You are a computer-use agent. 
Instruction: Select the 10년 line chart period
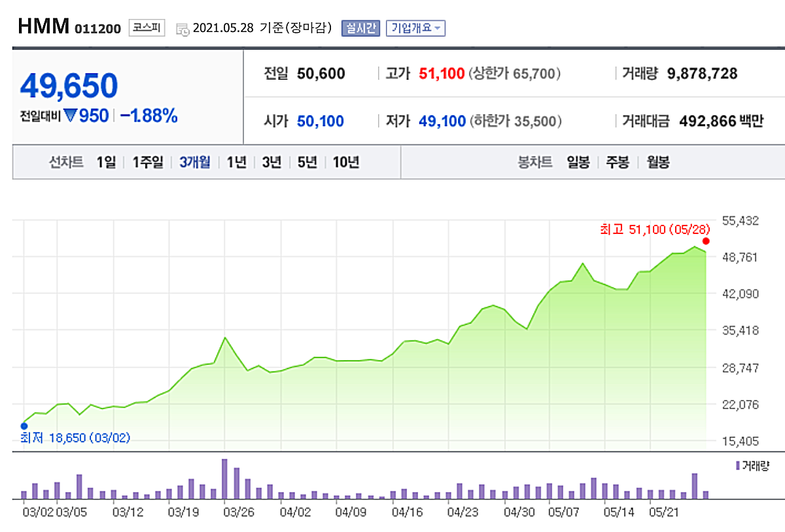[346, 162]
